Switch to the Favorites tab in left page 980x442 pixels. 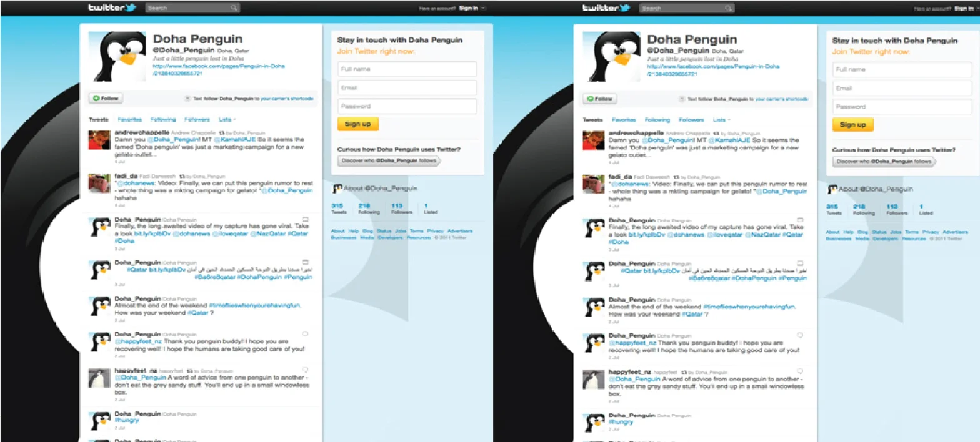[130, 119]
